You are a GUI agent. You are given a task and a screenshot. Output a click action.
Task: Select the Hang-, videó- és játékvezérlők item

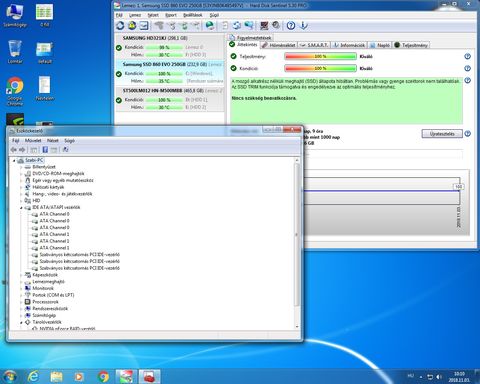pyautogui.click(x=59, y=194)
